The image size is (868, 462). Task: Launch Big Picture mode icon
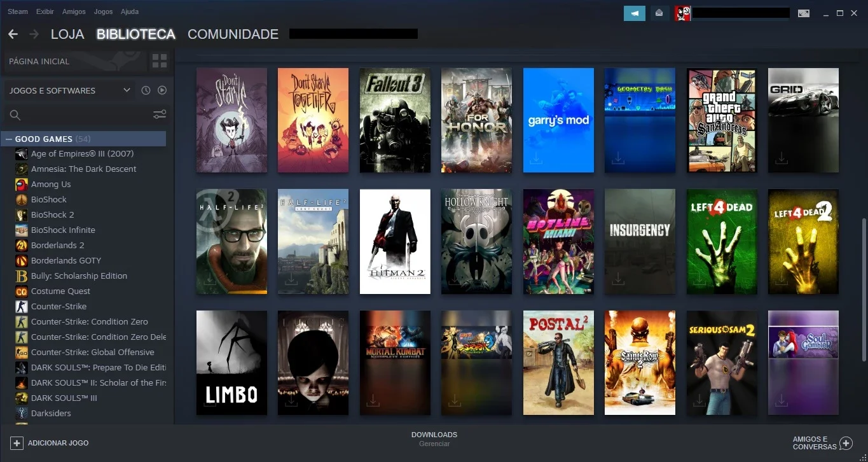point(804,13)
